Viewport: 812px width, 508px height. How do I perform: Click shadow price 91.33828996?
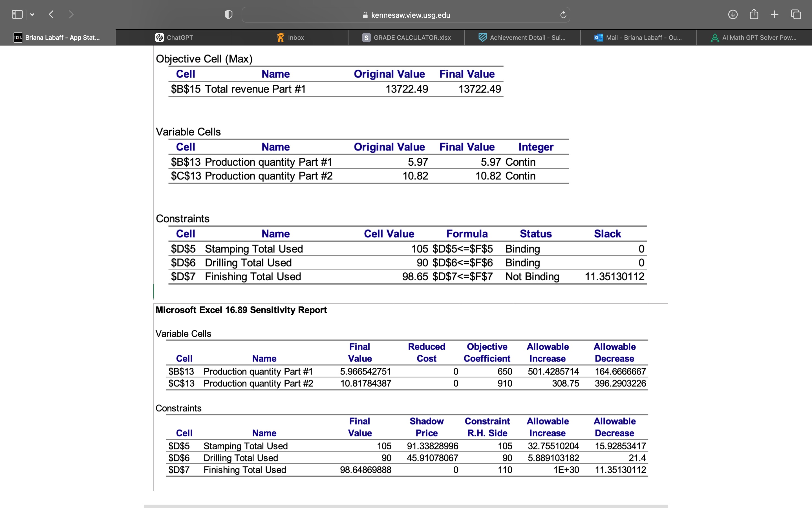coord(433,446)
